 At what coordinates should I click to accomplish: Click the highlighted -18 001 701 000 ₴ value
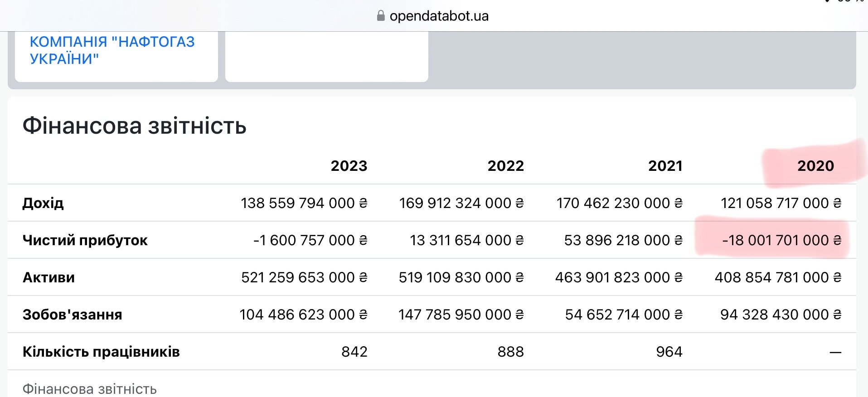point(782,240)
